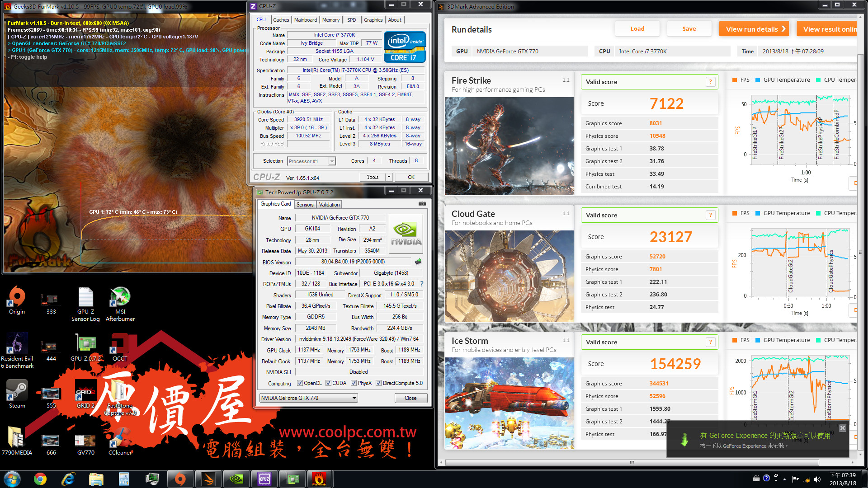Open the About tab in CPU-Z
Screen dimensions: 868x488
(395, 20)
